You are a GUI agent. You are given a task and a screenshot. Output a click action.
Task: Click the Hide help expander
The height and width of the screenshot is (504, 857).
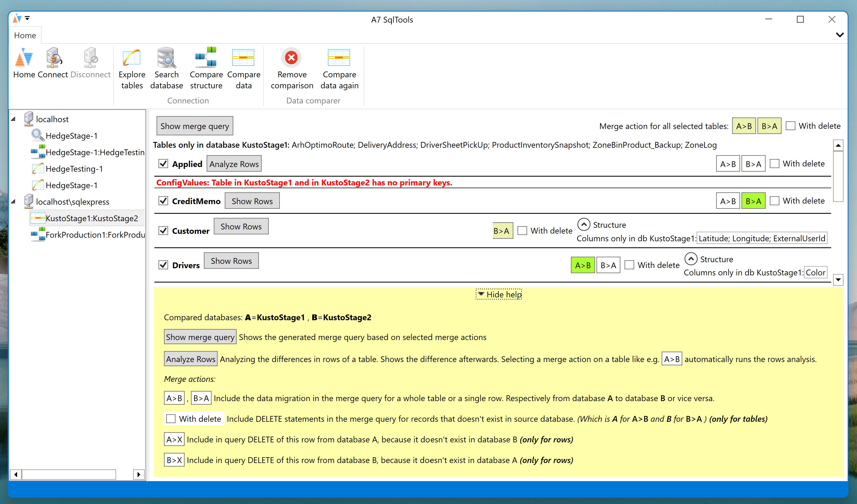pyautogui.click(x=499, y=294)
